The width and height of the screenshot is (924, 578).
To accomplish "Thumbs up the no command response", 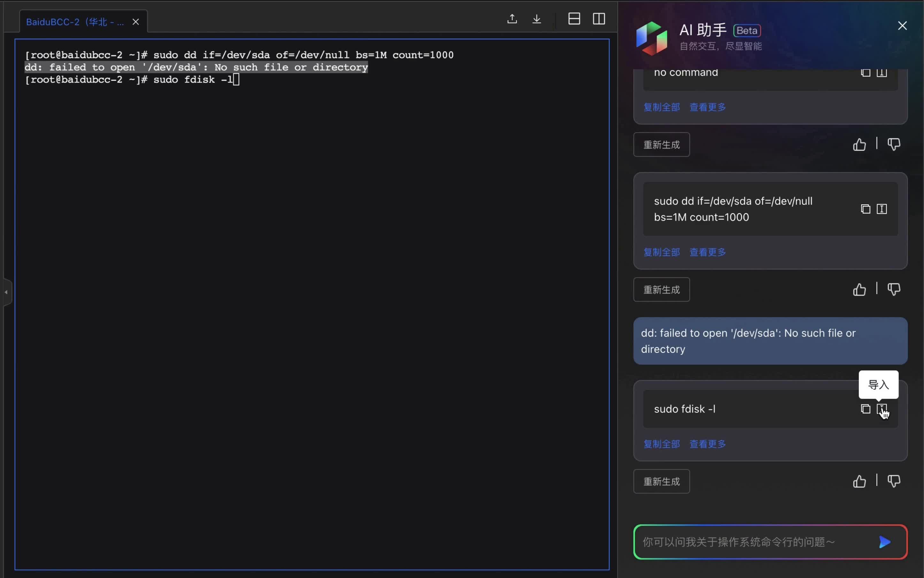I will (x=859, y=145).
